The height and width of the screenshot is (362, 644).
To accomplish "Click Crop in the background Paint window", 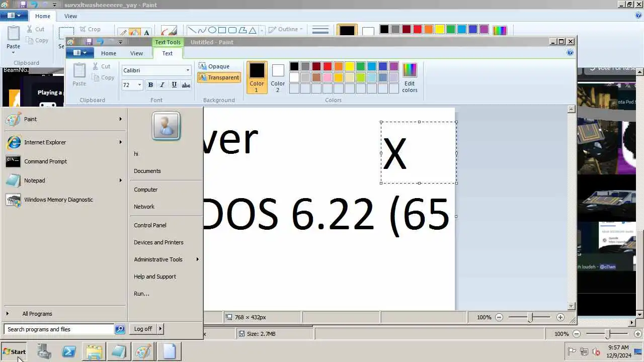I will (x=90, y=29).
